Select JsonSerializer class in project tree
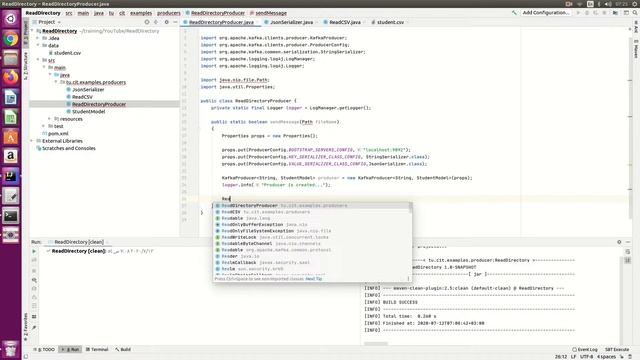 click(x=88, y=89)
